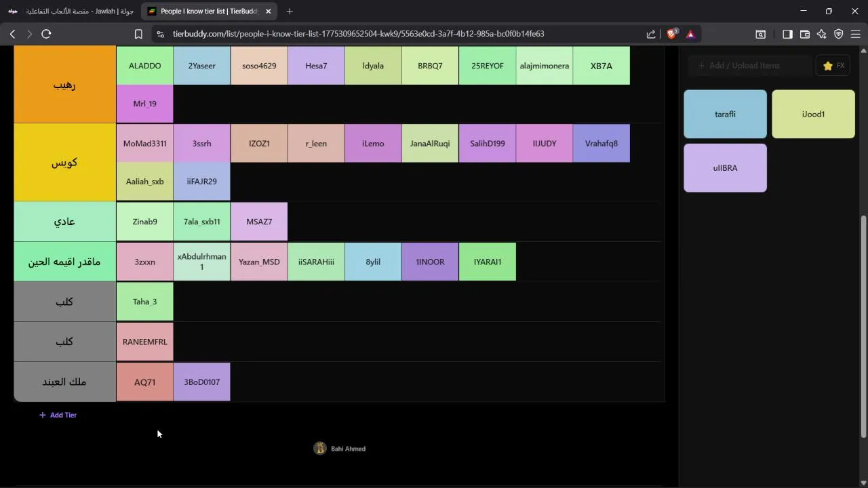Click the MoMad3311 tile

(x=144, y=144)
